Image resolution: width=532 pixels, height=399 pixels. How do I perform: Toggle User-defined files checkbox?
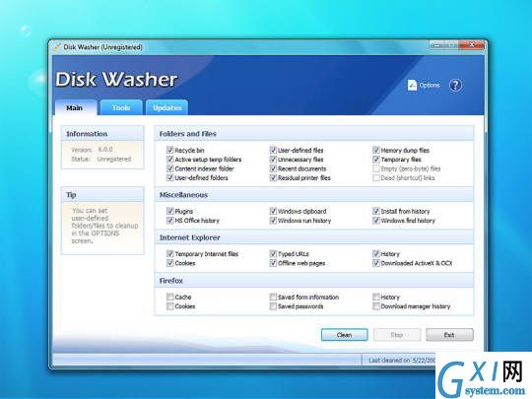tap(273, 150)
